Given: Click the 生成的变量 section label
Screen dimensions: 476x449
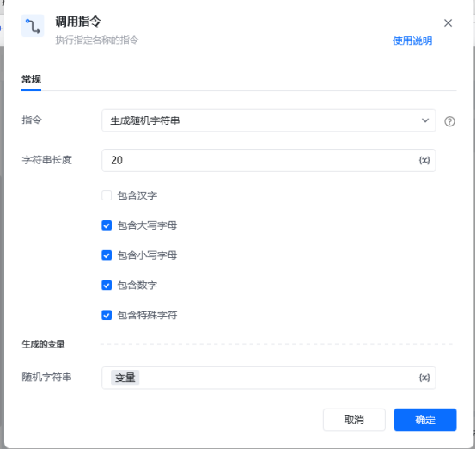Looking at the screenshot, I should (43, 344).
